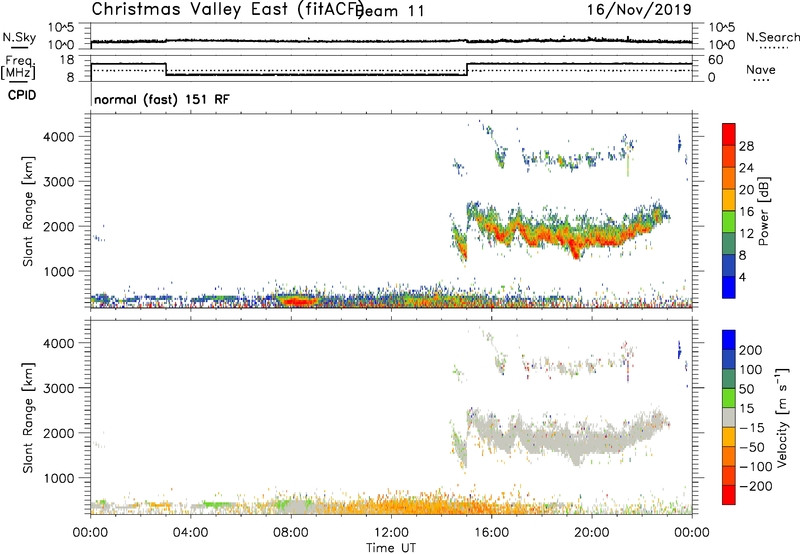Click the '60' Nave axis tick
Image resolution: width=800 pixels, height=554 pixels.
click(716, 60)
